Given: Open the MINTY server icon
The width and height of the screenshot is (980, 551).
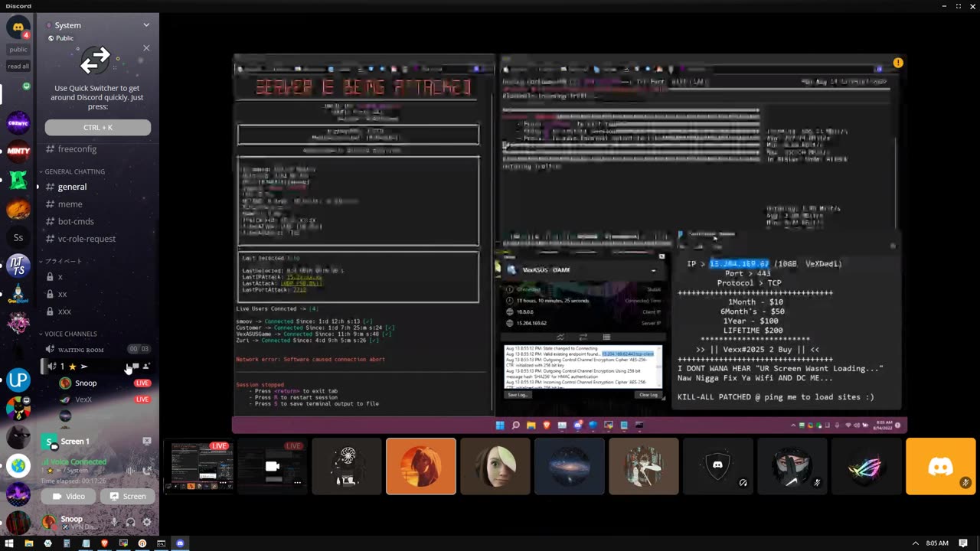Looking at the screenshot, I should point(18,152).
